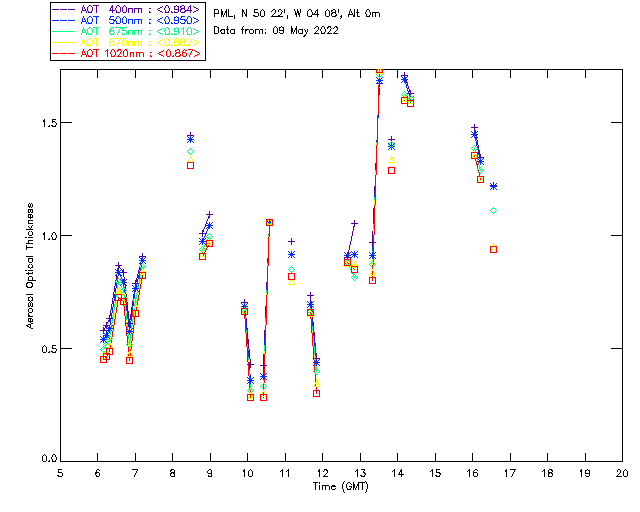Click x-axis tick label 7
The width and height of the screenshot is (640, 512).
(135, 473)
